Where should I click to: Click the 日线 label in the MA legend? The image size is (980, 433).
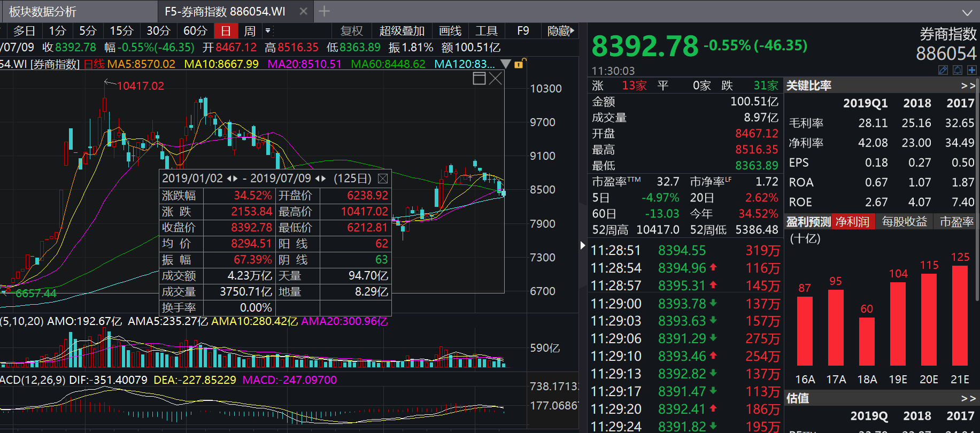pyautogui.click(x=94, y=64)
